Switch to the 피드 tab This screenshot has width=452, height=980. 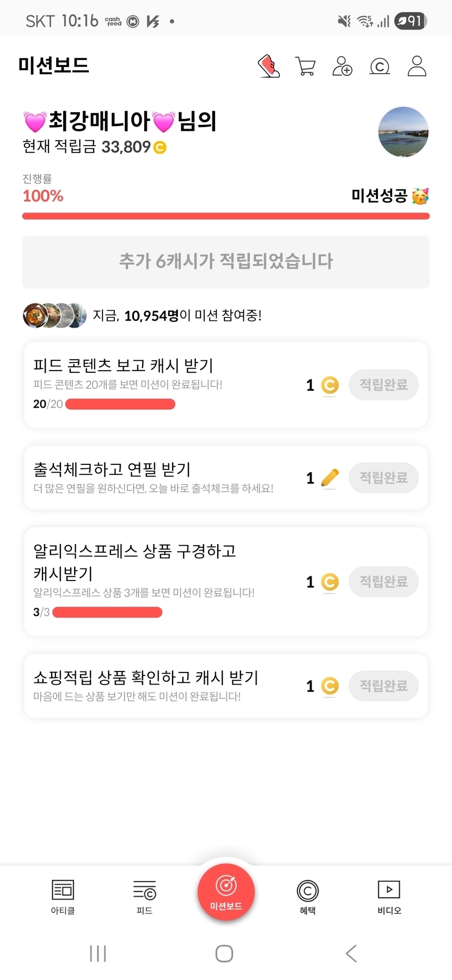(x=144, y=897)
